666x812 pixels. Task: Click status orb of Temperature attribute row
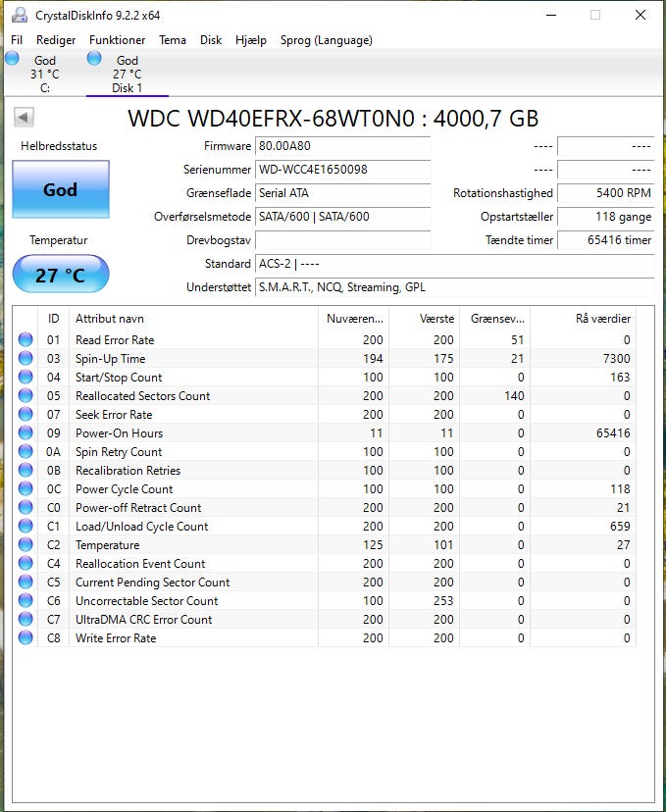[x=26, y=545]
